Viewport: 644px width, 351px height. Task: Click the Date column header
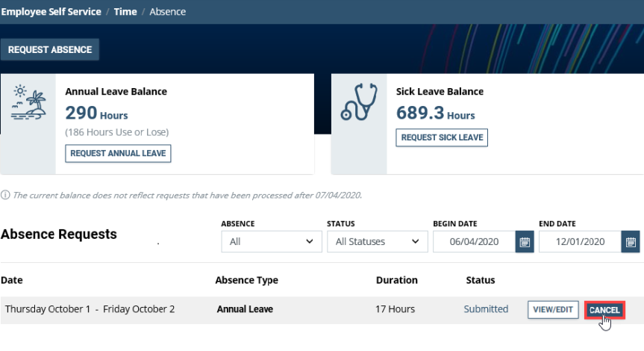click(11, 280)
